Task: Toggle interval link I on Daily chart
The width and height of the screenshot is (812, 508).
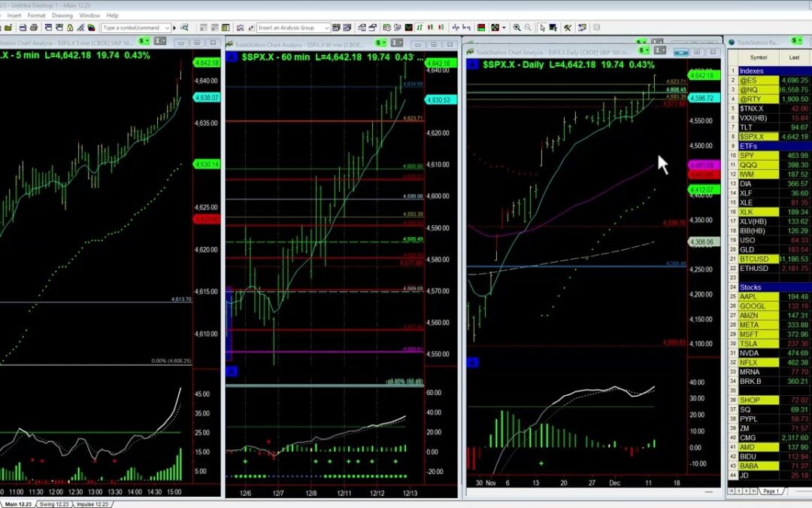Action: (660, 50)
